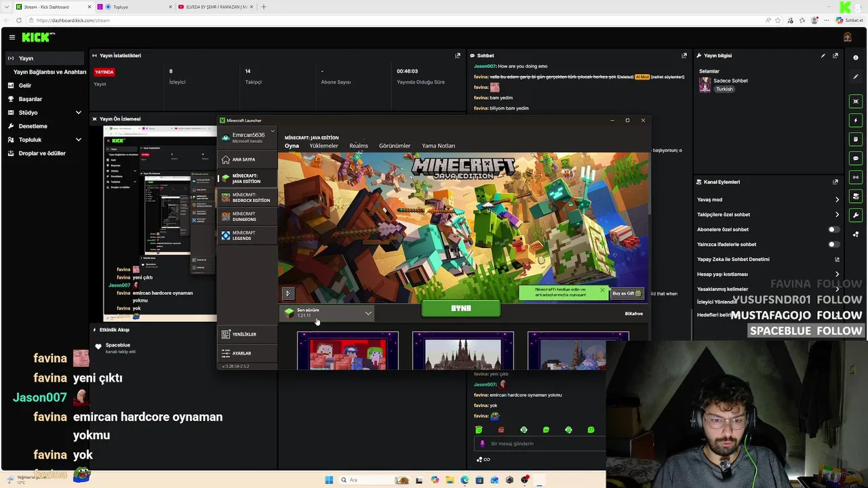The height and width of the screenshot is (488, 868).
Task: Edit stream info with the pencil icon
Action: (x=823, y=56)
